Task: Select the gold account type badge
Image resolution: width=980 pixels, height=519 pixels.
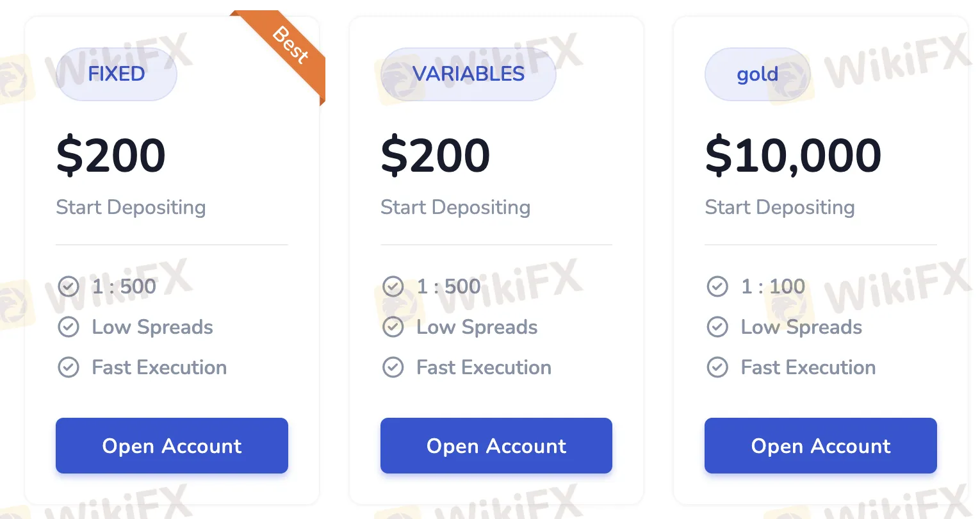Action: (758, 74)
